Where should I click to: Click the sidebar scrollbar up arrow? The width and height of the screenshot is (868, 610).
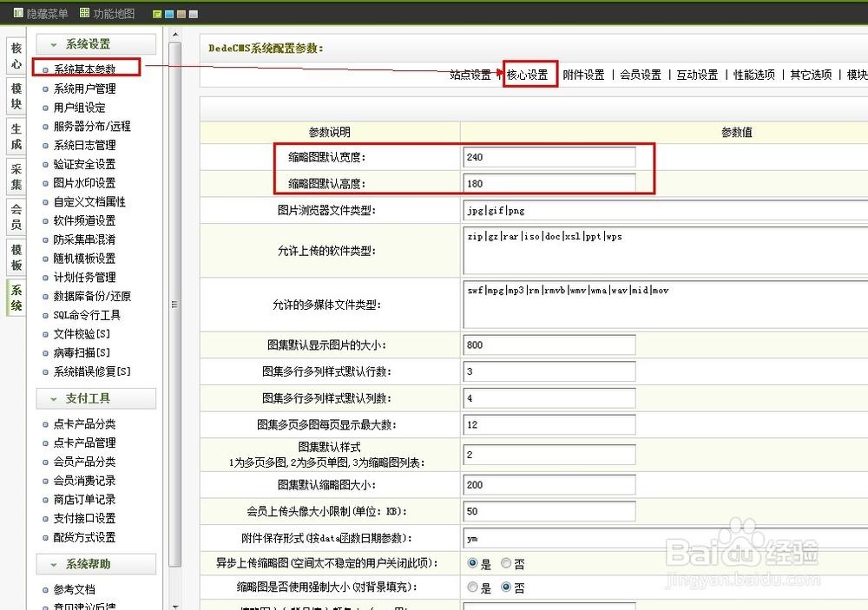click(x=175, y=35)
